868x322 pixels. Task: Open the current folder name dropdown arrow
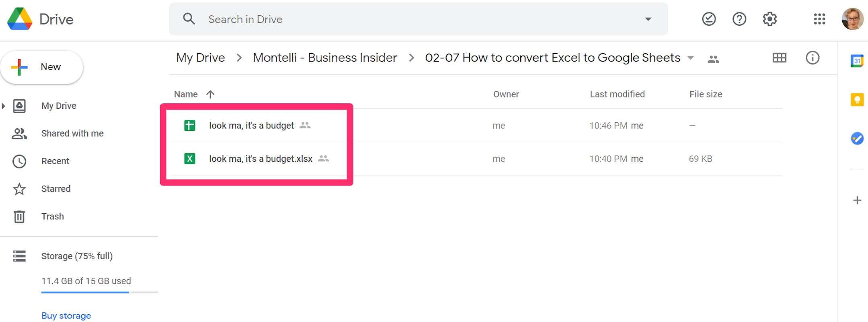[x=690, y=58]
